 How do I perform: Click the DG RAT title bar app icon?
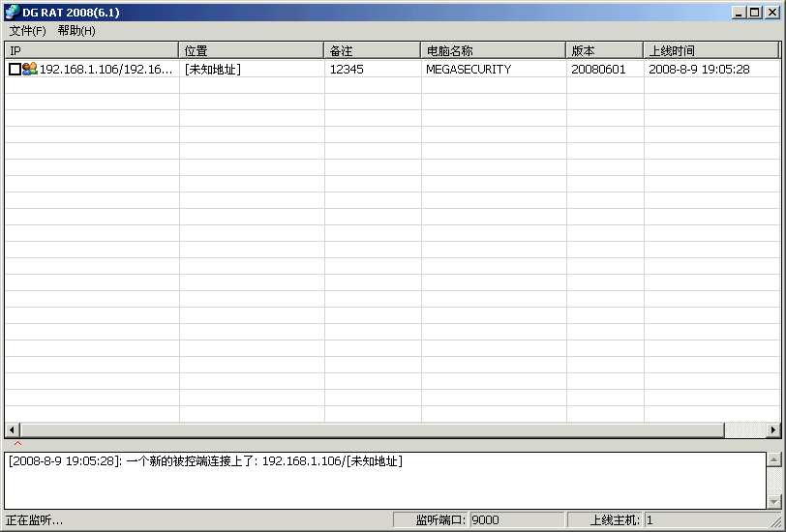13,12
